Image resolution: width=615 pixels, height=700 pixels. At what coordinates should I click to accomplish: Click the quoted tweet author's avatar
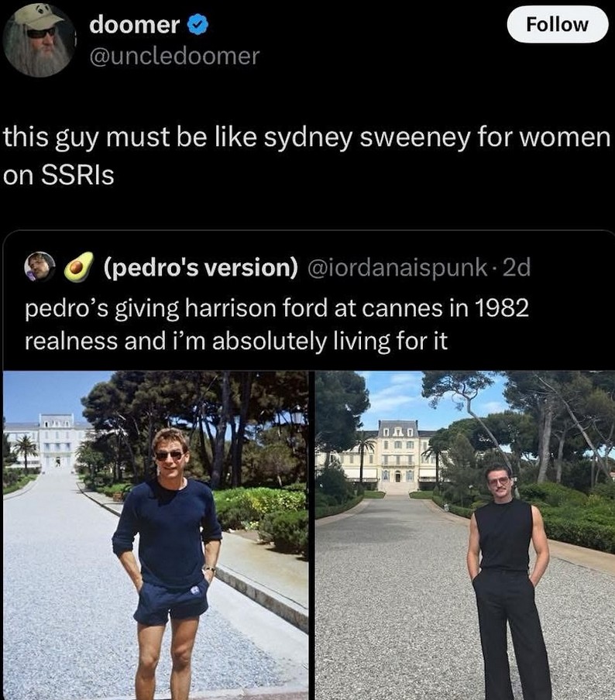point(40,267)
